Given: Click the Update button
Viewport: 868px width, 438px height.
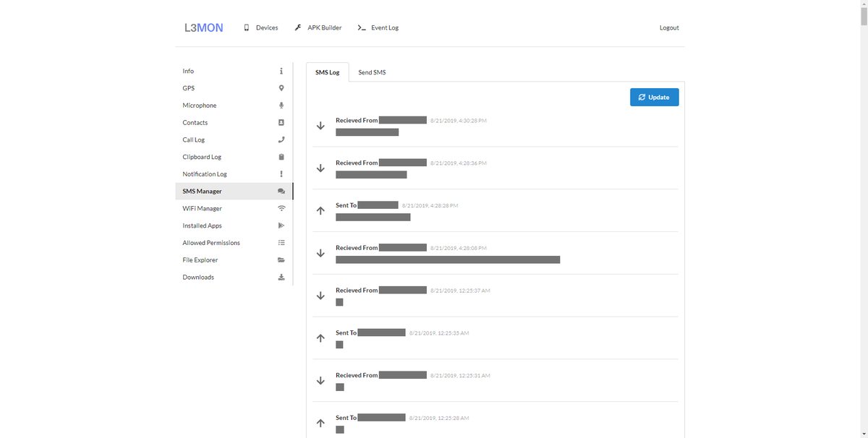Looking at the screenshot, I should [654, 98].
